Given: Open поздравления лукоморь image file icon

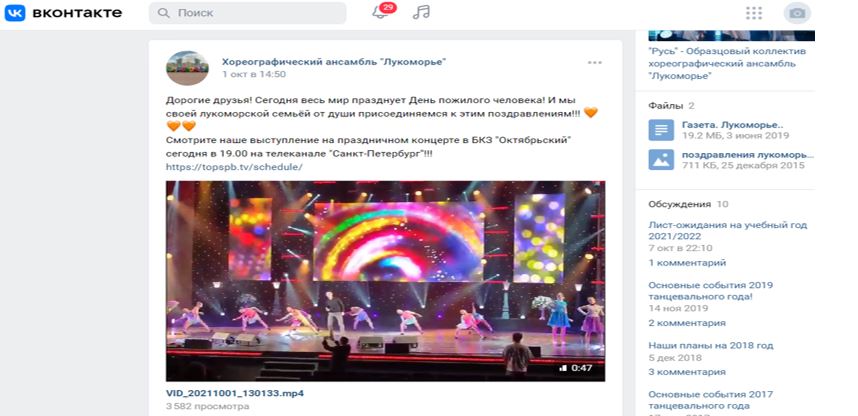Looking at the screenshot, I should coord(661,159).
